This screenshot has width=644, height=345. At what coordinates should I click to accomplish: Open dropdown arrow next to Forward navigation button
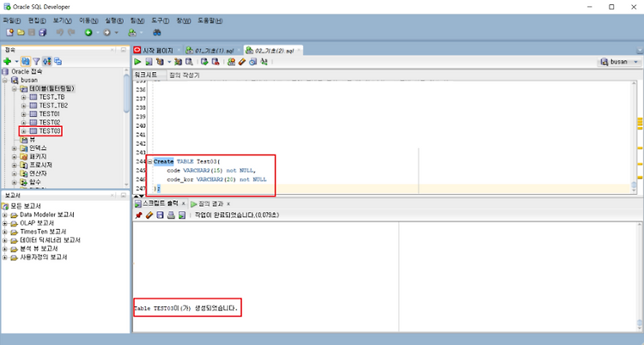pos(116,33)
